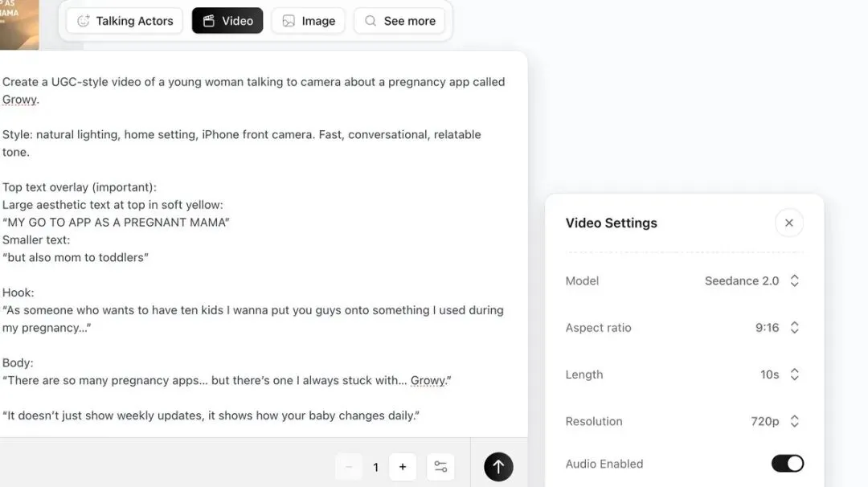Click the "Hook:" line in the prompt

pos(18,293)
